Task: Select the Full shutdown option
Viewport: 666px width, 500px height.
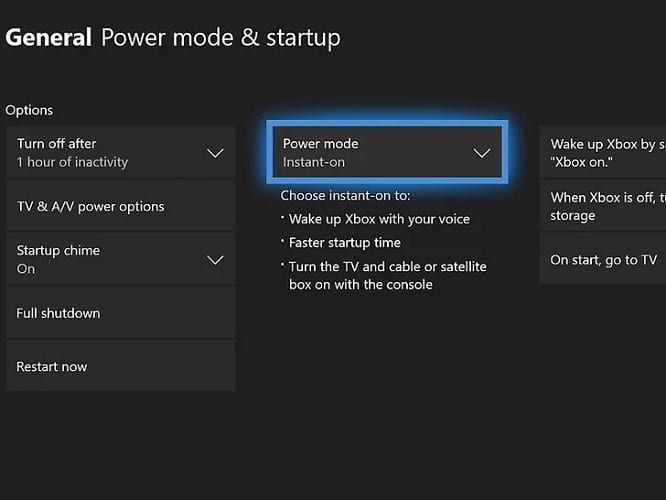Action: point(121,314)
